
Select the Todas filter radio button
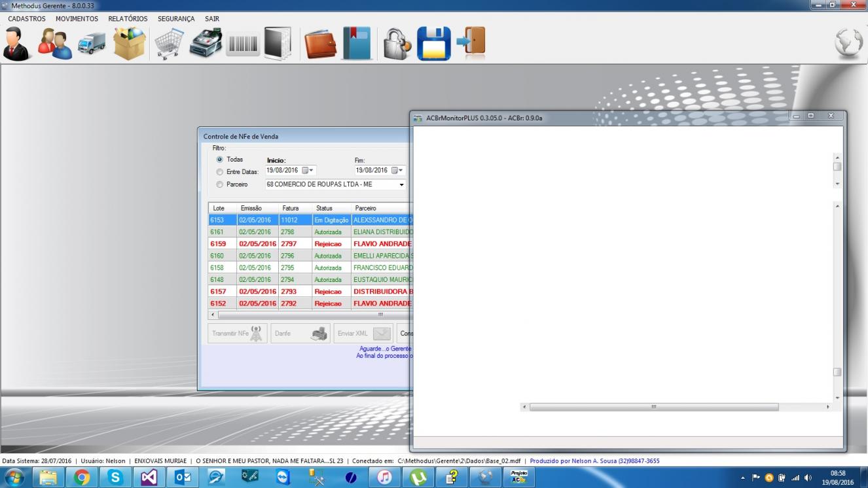[x=219, y=160]
